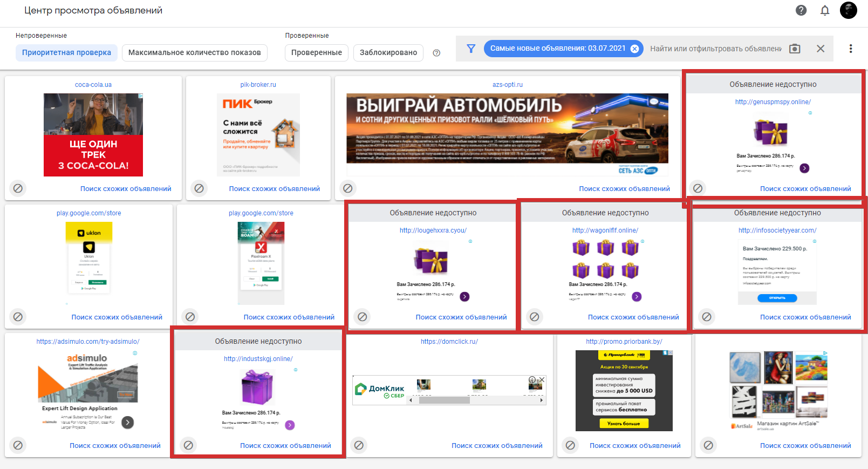Open the 'Проверенные' tab button
The image size is (868, 469).
click(316, 52)
